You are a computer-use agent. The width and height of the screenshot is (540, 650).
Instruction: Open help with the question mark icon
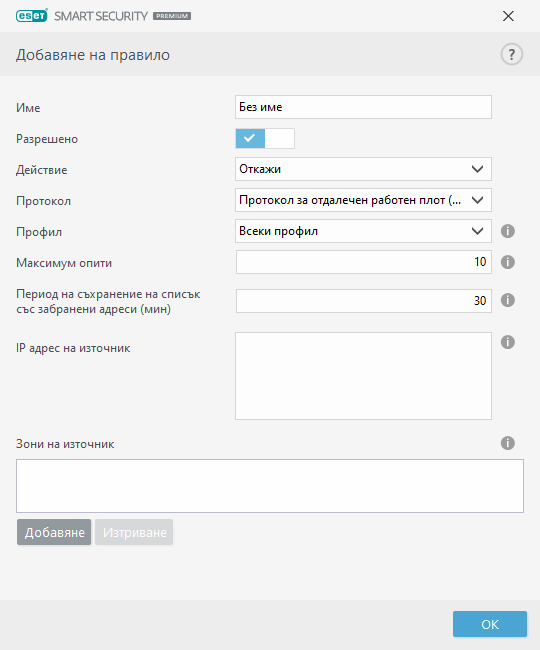click(x=511, y=54)
